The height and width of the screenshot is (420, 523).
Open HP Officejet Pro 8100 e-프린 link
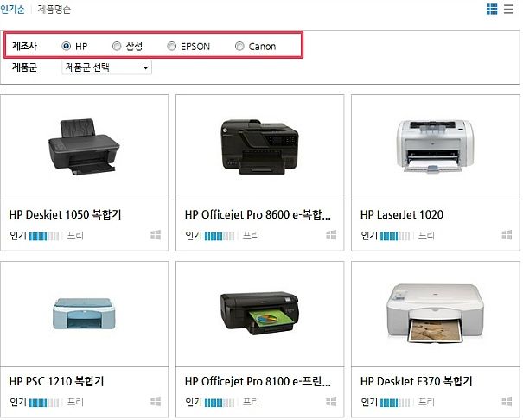click(258, 381)
